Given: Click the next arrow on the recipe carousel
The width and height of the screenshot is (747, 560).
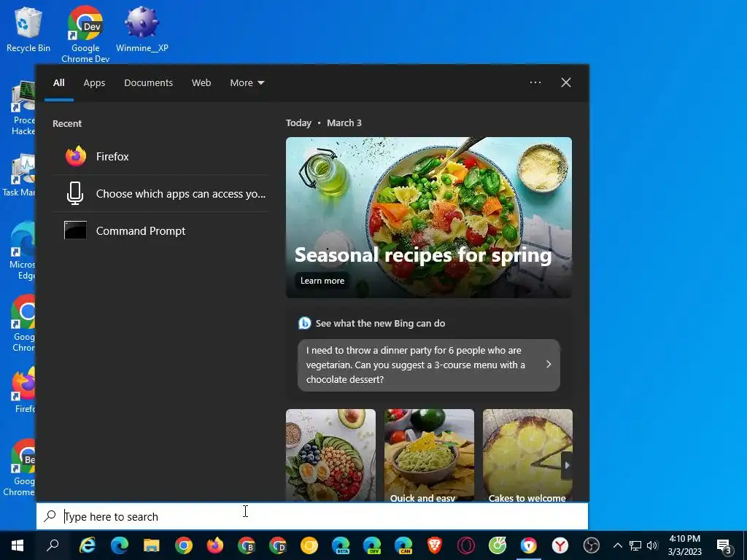Looking at the screenshot, I should [567, 465].
